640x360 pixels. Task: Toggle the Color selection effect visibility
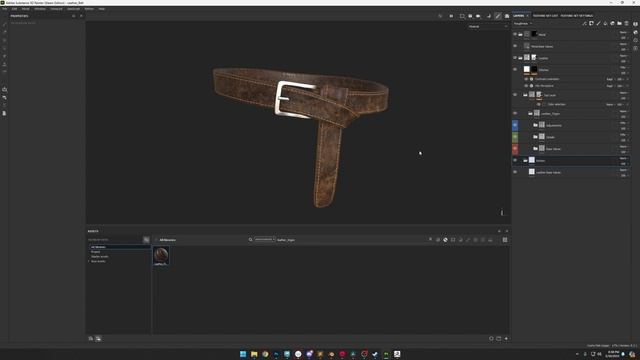[539, 104]
